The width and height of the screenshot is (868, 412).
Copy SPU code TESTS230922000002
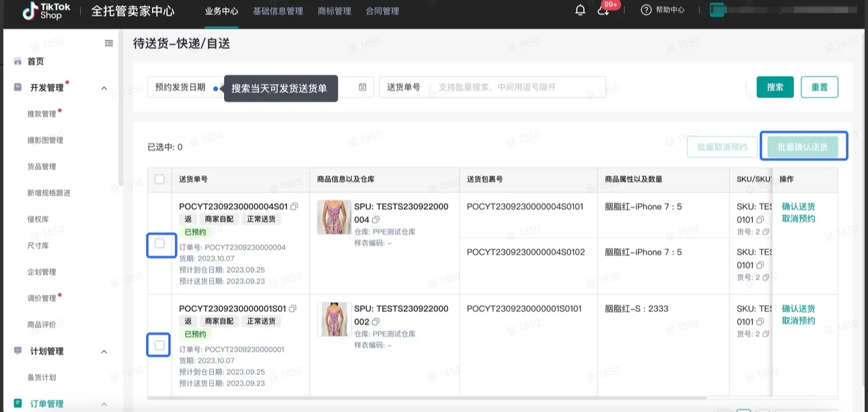(375, 322)
